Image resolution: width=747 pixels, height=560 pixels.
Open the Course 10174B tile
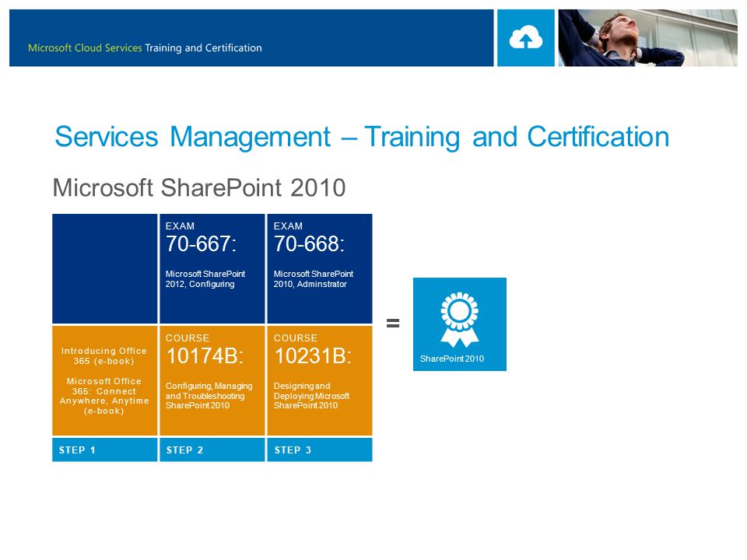pos(212,380)
